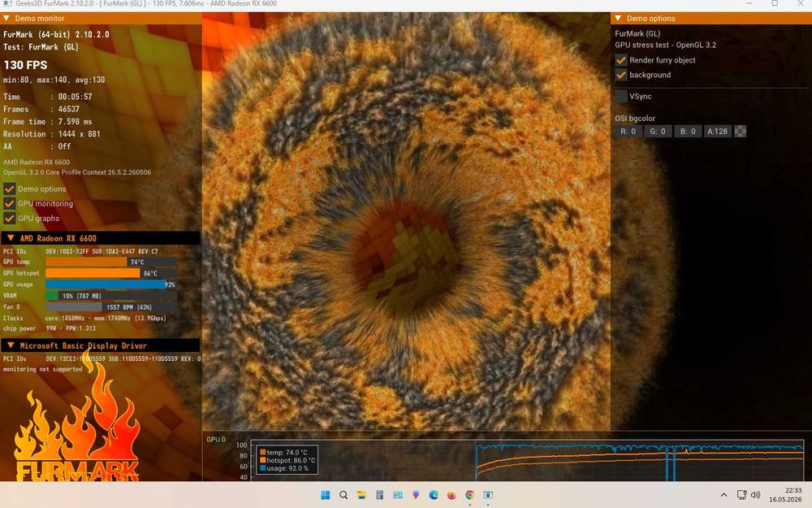
Task: Enable the VSync checkbox
Action: coord(621,97)
